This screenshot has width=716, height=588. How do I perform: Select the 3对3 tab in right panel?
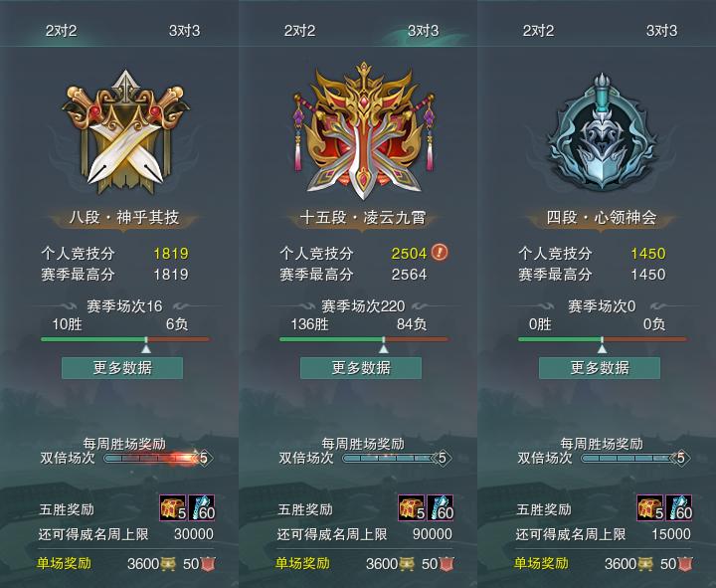pos(661,31)
